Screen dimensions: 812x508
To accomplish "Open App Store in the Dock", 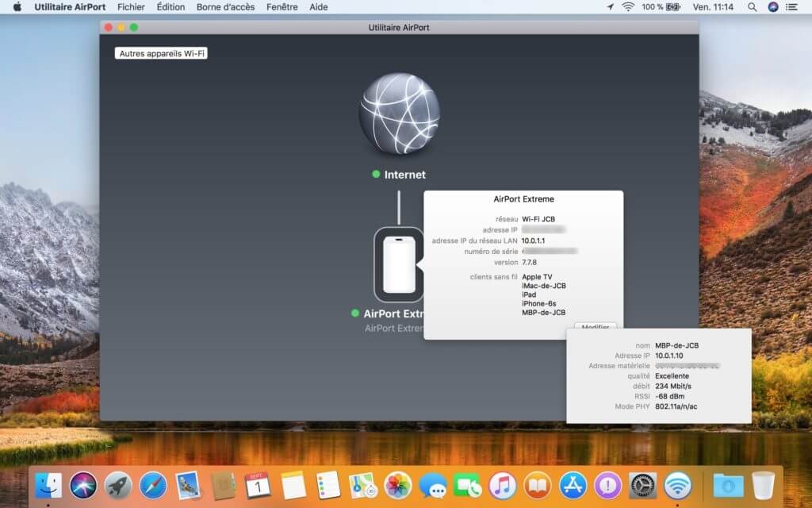I will pyautogui.click(x=573, y=486).
